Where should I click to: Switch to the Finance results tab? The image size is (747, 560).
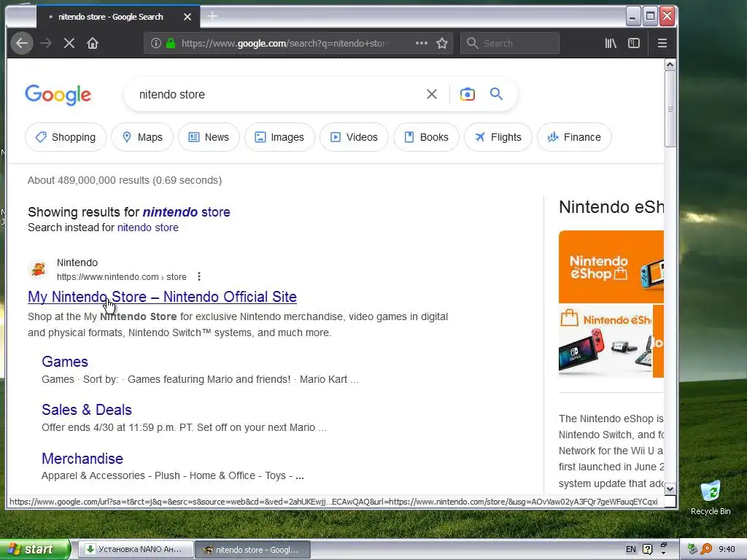(574, 137)
